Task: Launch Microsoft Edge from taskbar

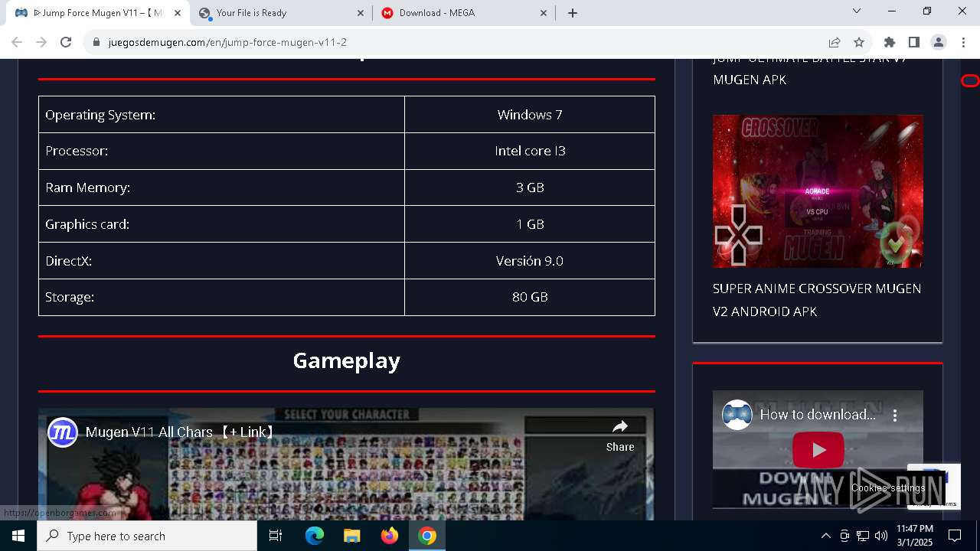Action: pos(315,536)
